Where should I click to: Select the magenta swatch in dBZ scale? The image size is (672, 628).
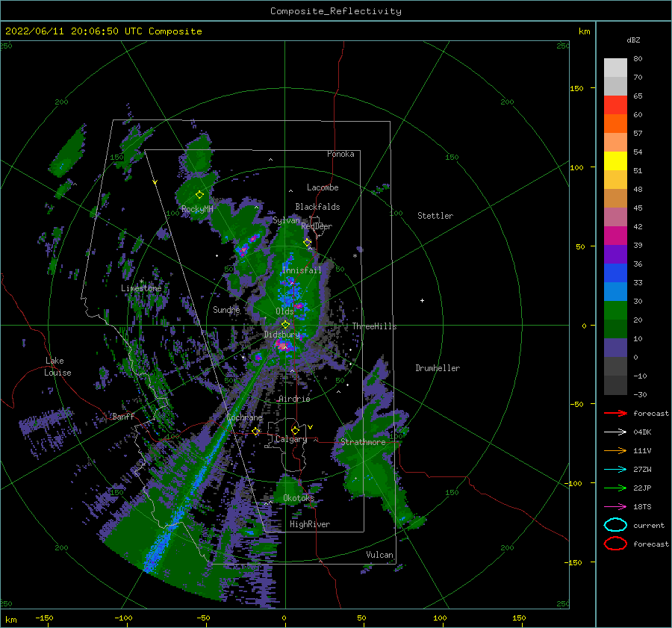615,235
